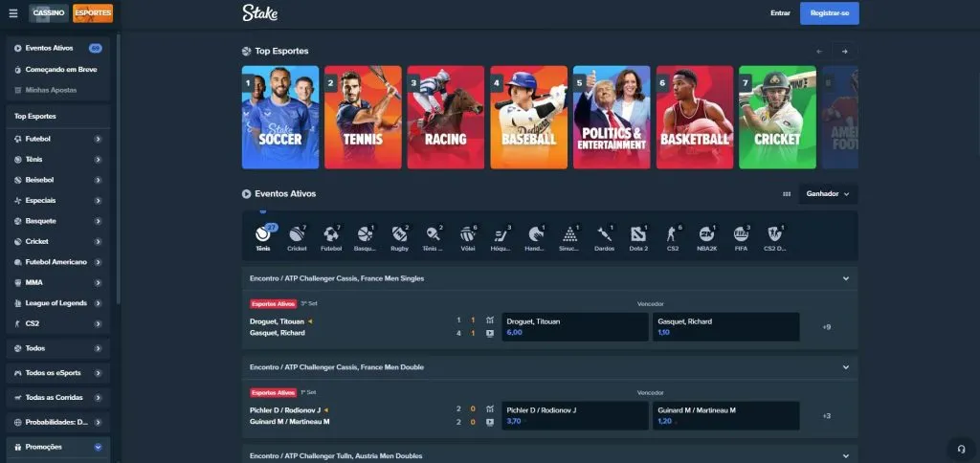
Task: Collapse ATP Challenger Cassis Men Singles section
Action: coord(845,278)
